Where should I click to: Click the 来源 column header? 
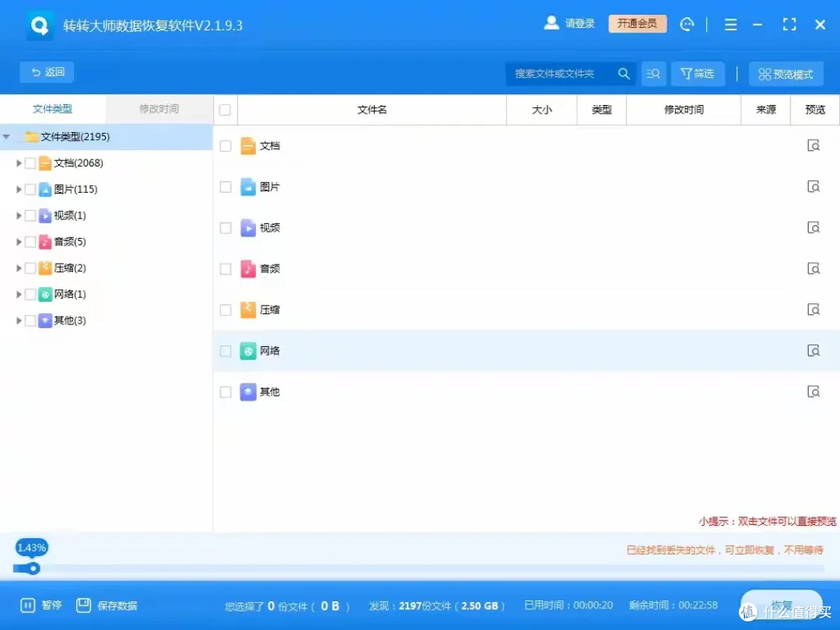coord(765,110)
